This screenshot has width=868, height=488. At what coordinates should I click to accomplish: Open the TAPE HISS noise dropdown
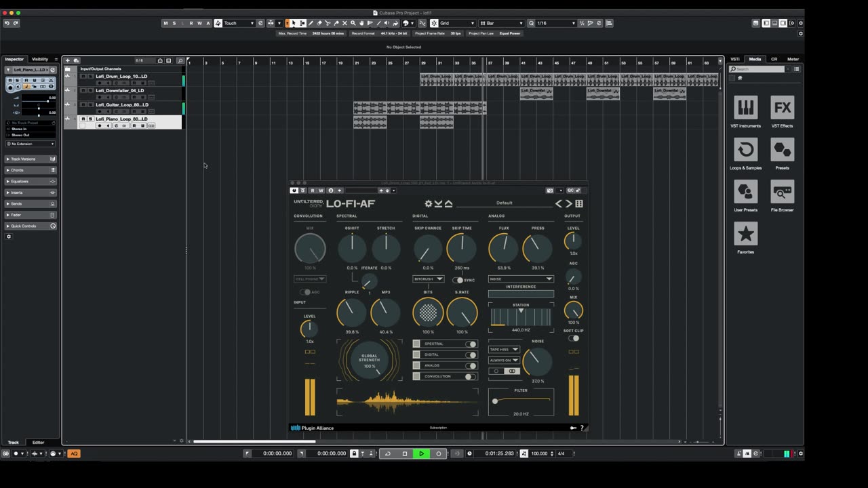pos(504,350)
